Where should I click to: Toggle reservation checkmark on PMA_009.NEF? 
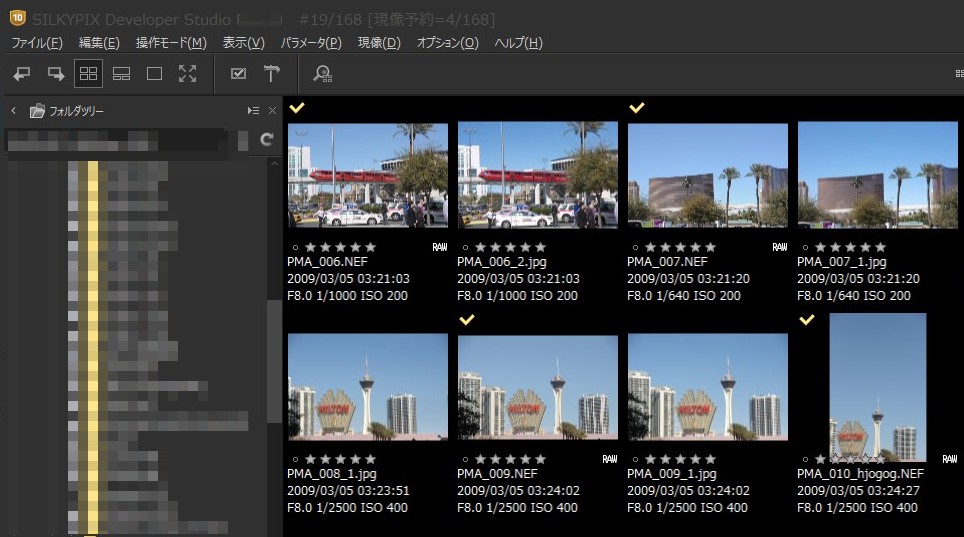(467, 320)
